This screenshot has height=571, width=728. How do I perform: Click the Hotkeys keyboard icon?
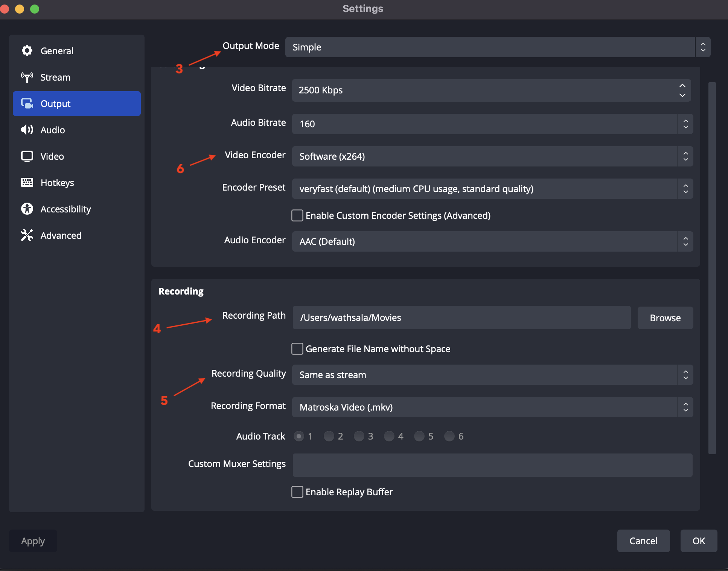click(27, 183)
